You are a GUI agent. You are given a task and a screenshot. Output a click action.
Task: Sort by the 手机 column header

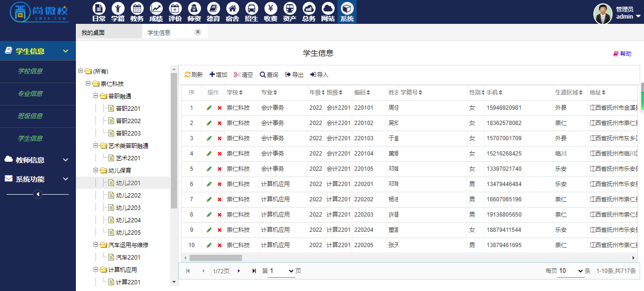click(x=494, y=92)
